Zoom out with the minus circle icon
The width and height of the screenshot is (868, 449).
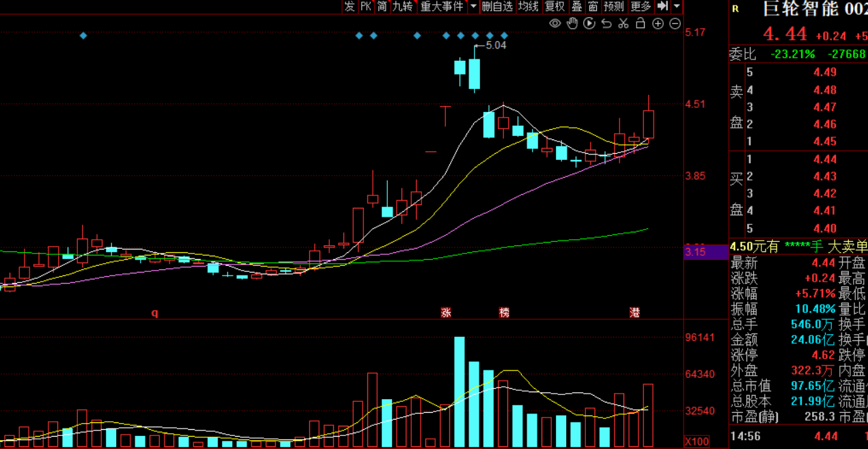click(675, 23)
